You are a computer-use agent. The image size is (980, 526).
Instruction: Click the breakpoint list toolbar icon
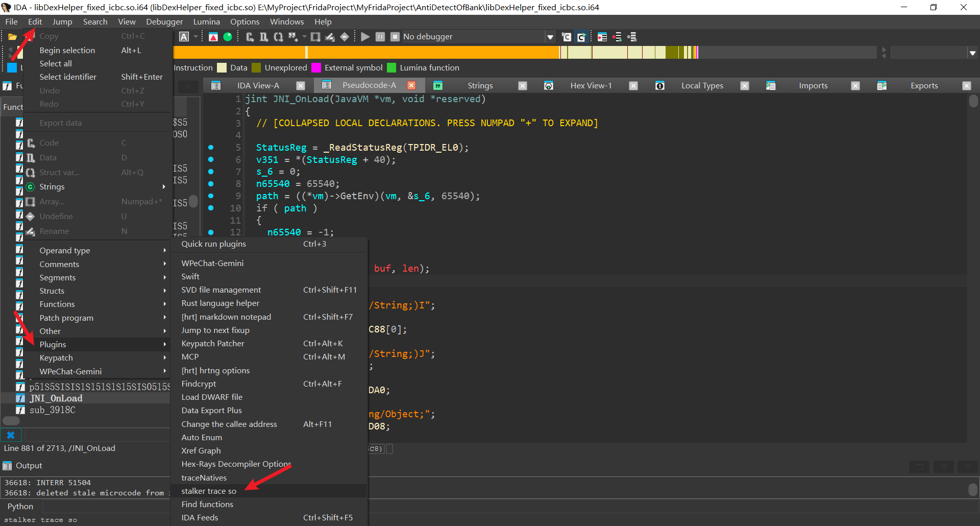pos(602,37)
